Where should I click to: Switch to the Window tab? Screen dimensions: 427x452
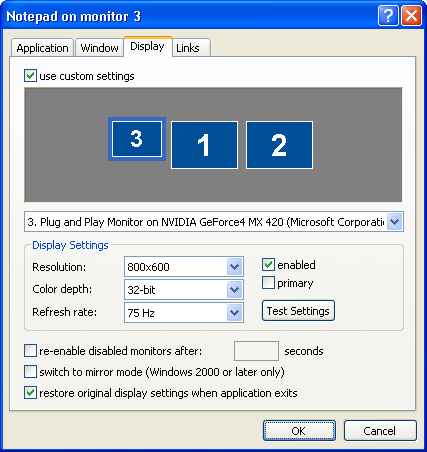(99, 48)
